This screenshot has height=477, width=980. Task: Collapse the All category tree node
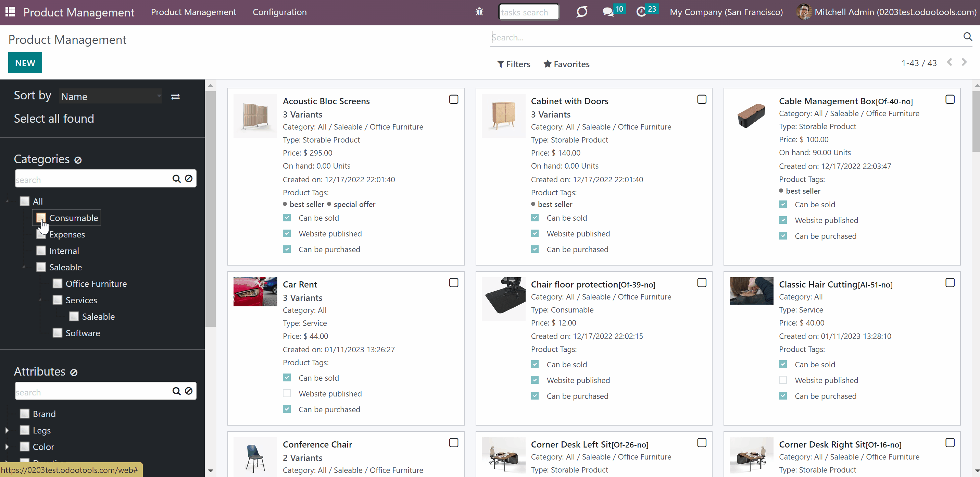tap(7, 201)
